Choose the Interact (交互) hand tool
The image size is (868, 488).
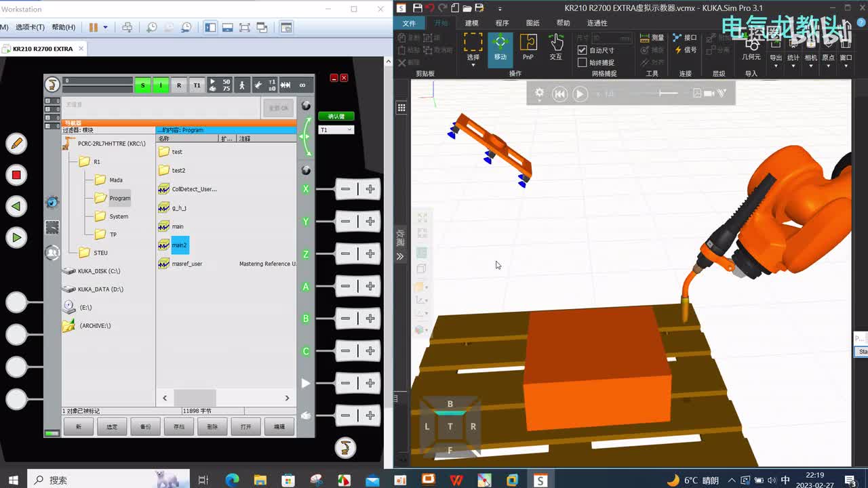556,47
